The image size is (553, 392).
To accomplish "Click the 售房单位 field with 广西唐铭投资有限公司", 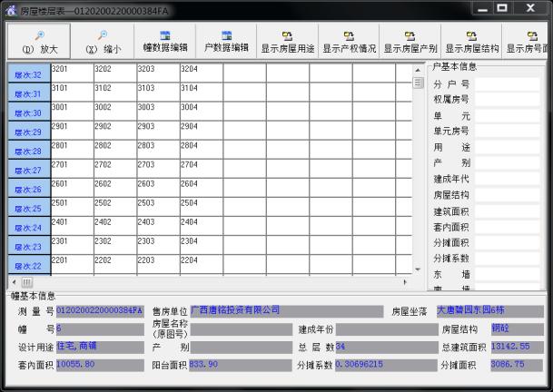I will pos(287,311).
